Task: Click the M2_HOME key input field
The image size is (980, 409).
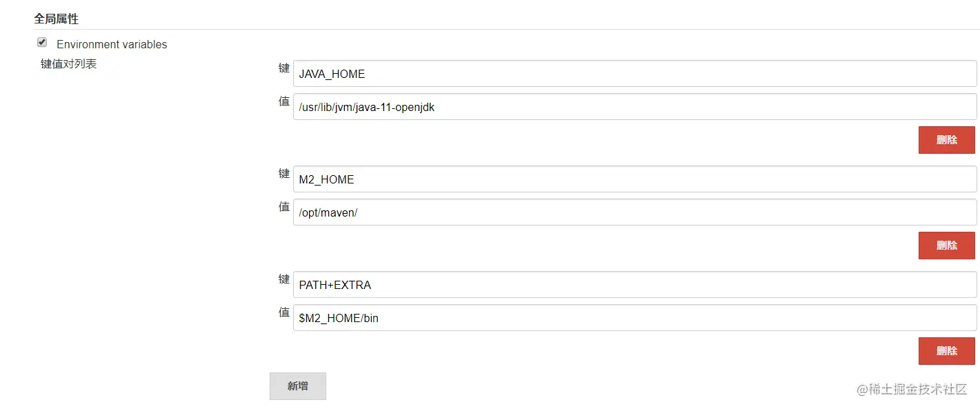Action: point(634,179)
